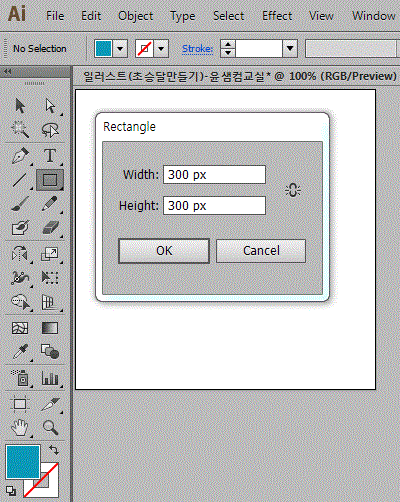Pick the Hand tool
400x502 pixels.
[x=20, y=427]
